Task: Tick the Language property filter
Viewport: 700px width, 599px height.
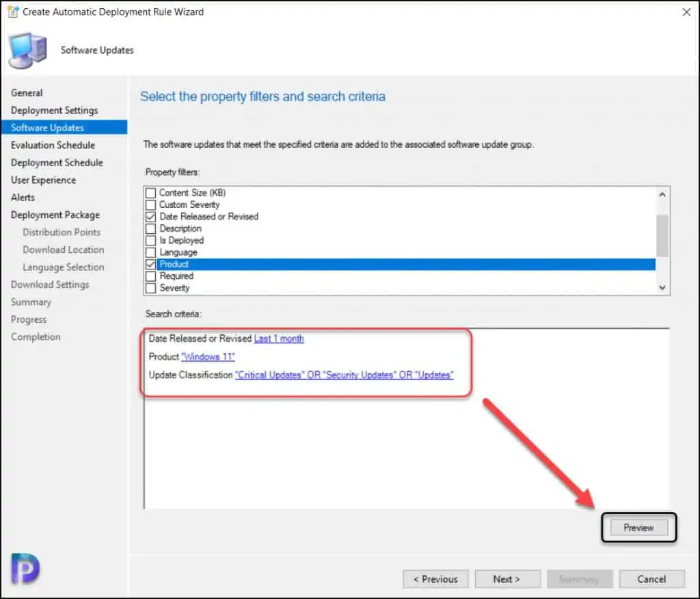Action: click(151, 252)
